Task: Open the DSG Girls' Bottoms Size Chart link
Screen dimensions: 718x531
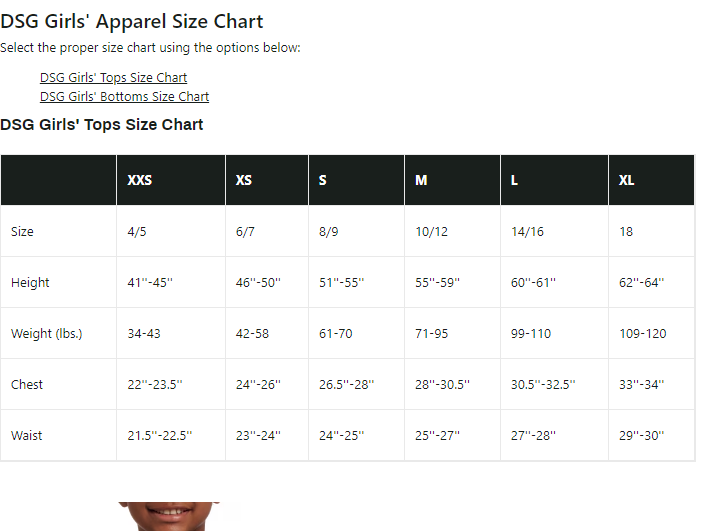Action: pyautogui.click(x=124, y=97)
